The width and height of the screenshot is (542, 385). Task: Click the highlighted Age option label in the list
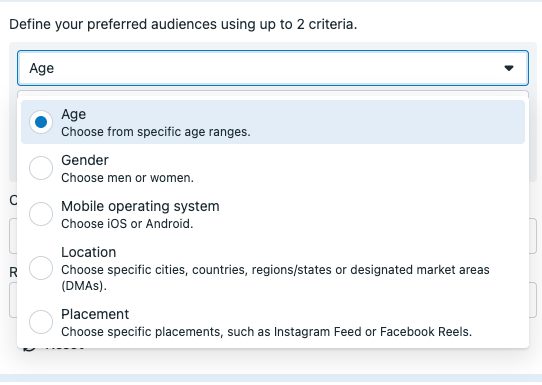tap(74, 114)
